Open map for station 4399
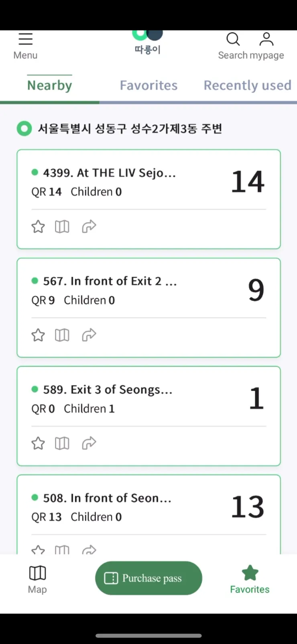This screenshot has width=297, height=644. (x=62, y=227)
